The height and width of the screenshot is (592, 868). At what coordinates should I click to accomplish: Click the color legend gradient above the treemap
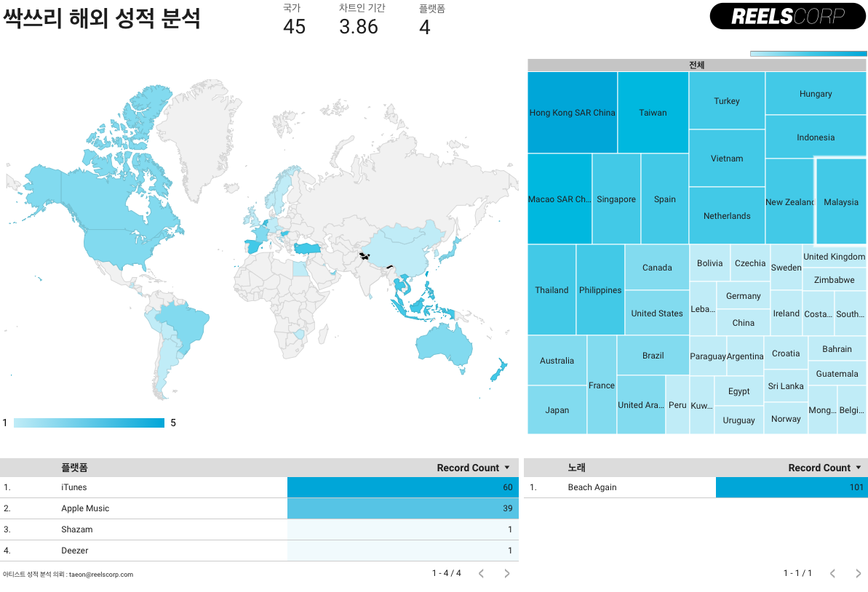[x=808, y=53]
